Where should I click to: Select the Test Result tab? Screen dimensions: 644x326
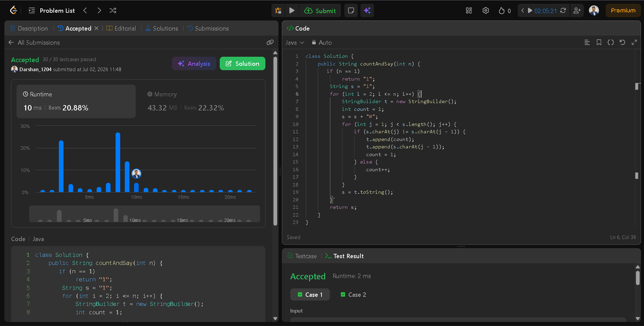(x=345, y=256)
